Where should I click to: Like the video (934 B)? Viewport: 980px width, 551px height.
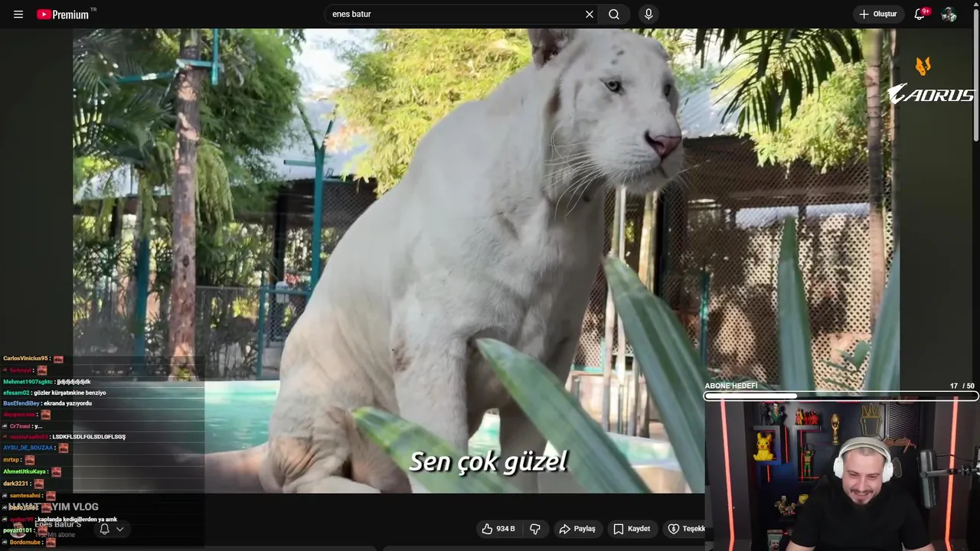pyautogui.click(x=498, y=529)
